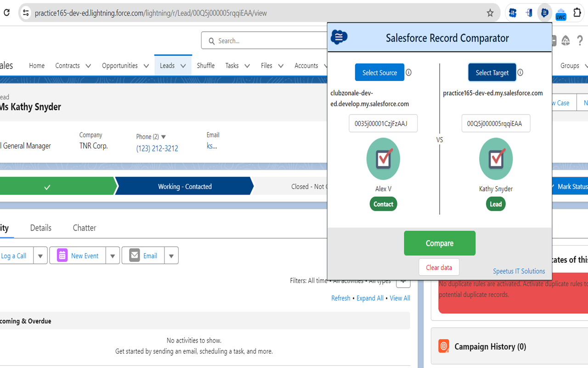Click the TNR Corp. company value

pos(93,146)
